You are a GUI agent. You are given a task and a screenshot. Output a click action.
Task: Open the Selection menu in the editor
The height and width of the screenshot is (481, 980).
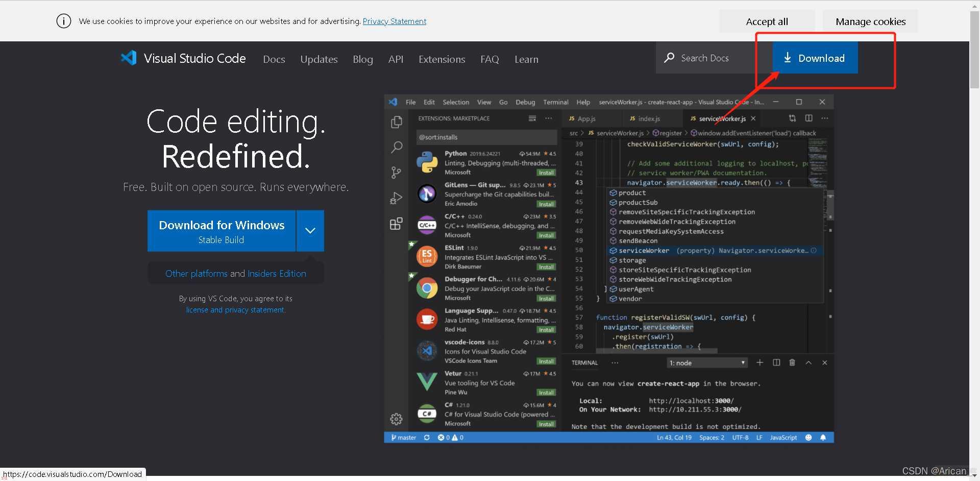456,102
